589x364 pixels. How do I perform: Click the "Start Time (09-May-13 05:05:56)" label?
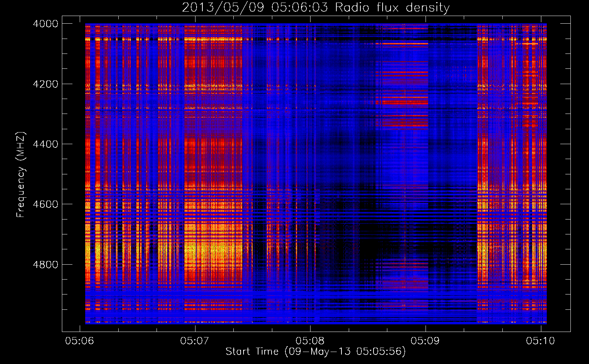click(x=316, y=352)
